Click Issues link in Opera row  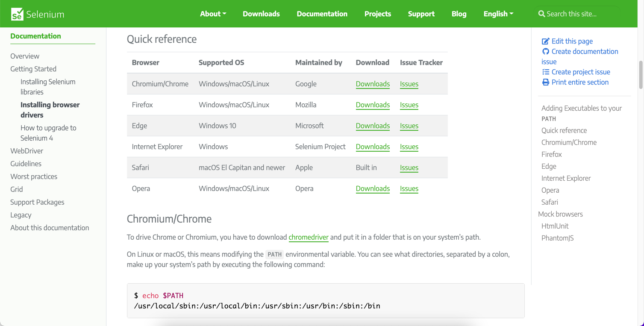click(409, 188)
